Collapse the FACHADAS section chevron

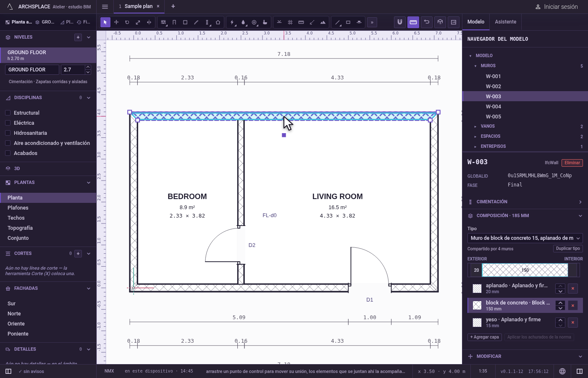pos(89,289)
